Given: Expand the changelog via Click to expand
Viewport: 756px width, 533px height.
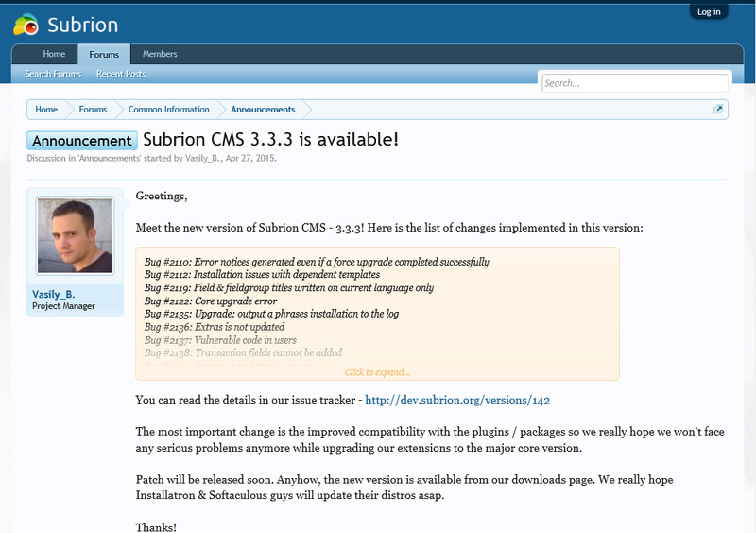Looking at the screenshot, I should pyautogui.click(x=377, y=372).
